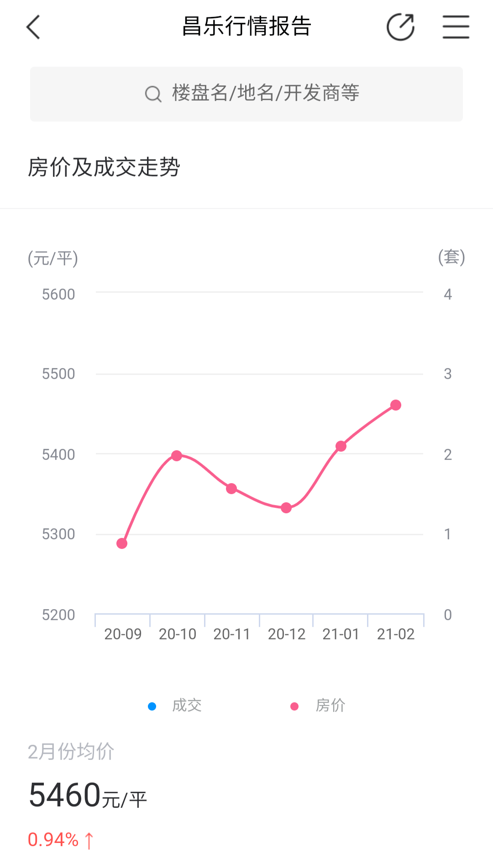Tap the 5460元/平 average price

(88, 795)
